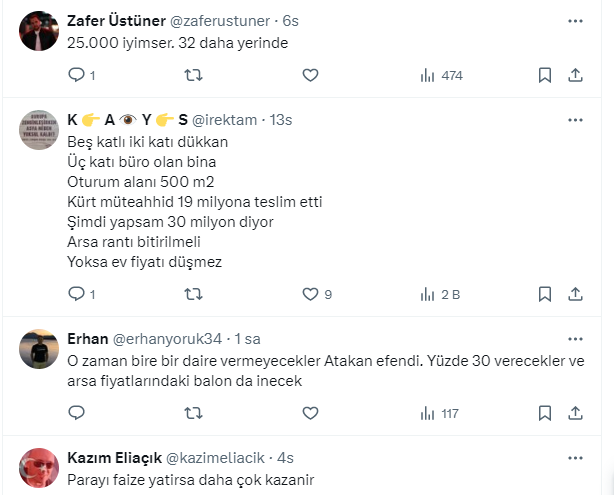Screen dimensions: 614x495
Task: Open more options on Erhan's tweet
Action: [575, 337]
